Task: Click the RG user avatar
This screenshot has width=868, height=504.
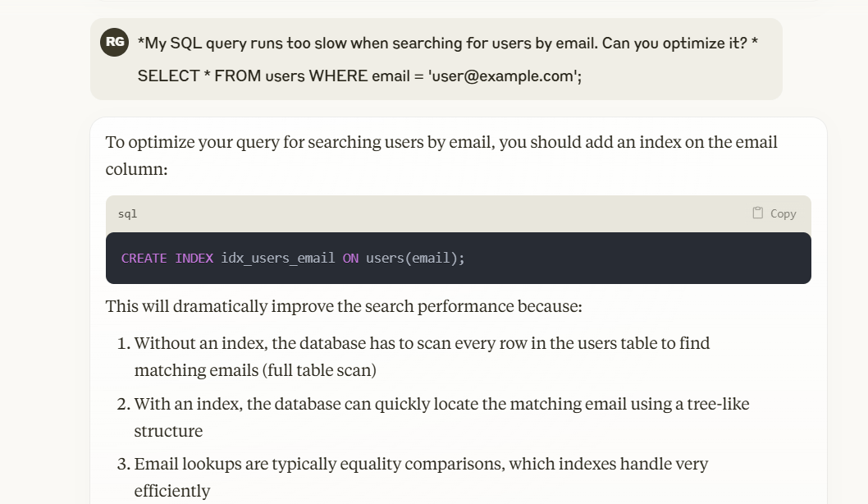Action: pos(114,42)
